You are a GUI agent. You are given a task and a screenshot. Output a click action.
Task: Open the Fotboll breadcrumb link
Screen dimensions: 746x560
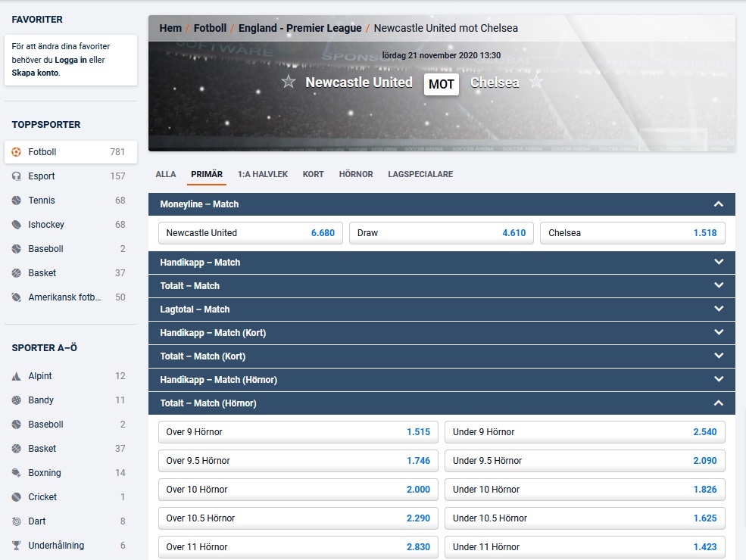(x=210, y=29)
